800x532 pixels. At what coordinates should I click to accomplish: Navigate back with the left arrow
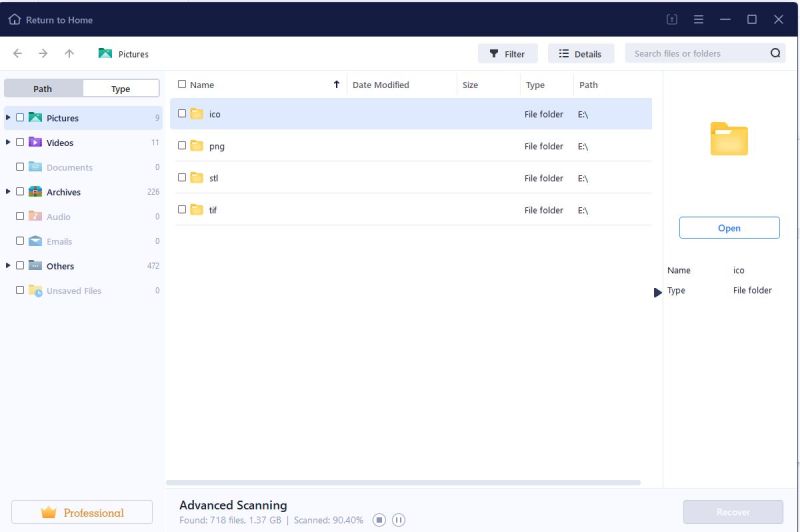click(x=18, y=54)
